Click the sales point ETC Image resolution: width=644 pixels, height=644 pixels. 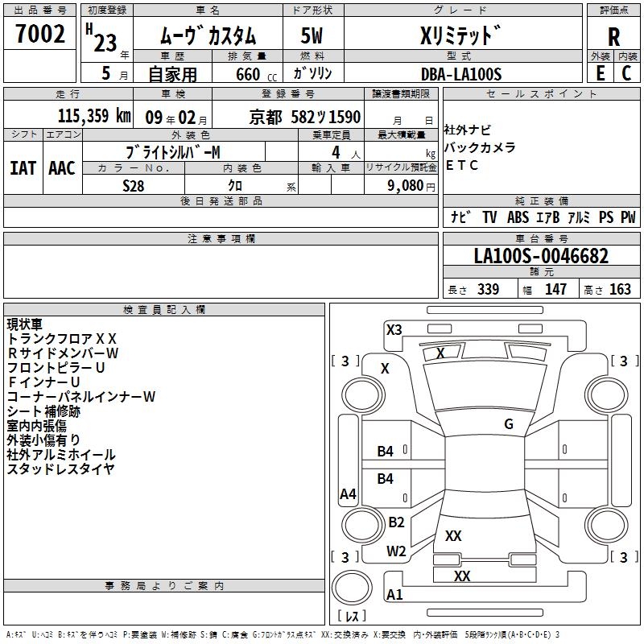click(x=461, y=165)
